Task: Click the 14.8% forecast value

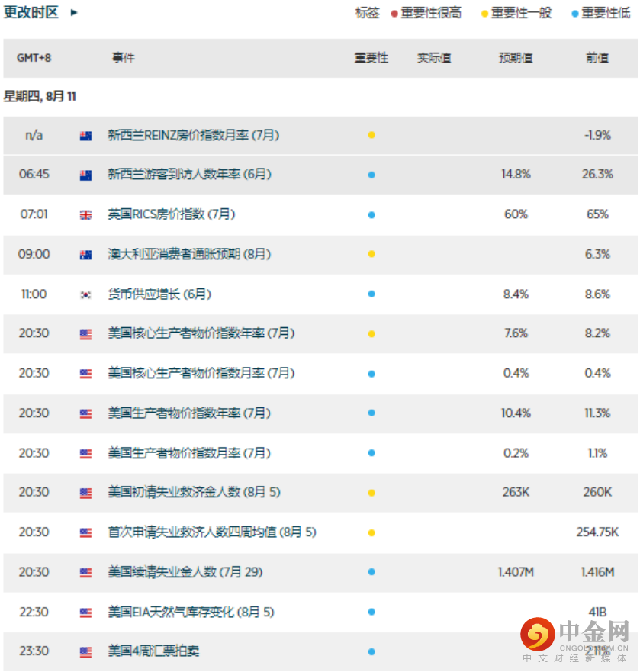Action: point(516,175)
